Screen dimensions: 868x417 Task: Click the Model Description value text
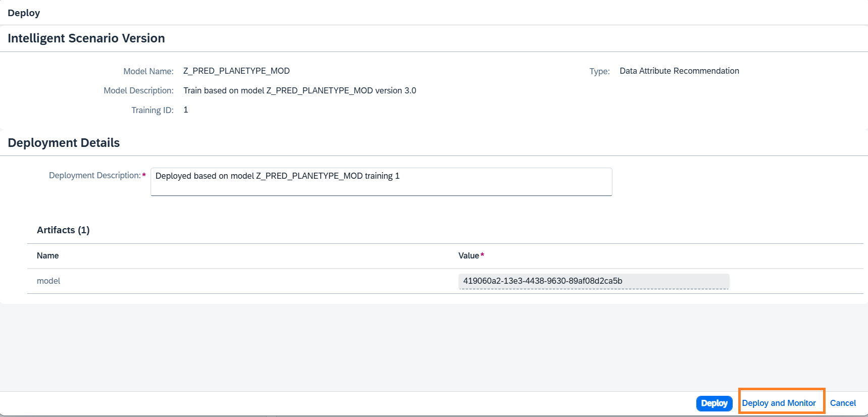[x=299, y=90]
